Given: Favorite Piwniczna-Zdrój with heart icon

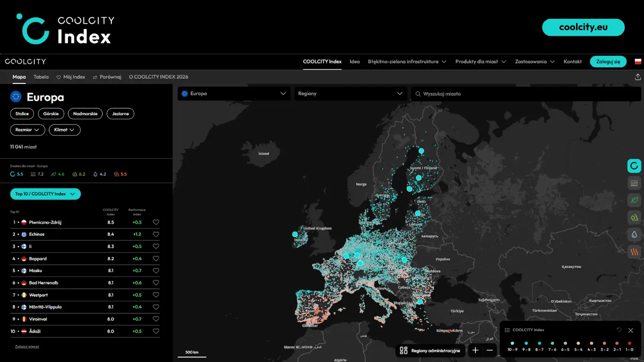Looking at the screenshot, I should click(156, 222).
